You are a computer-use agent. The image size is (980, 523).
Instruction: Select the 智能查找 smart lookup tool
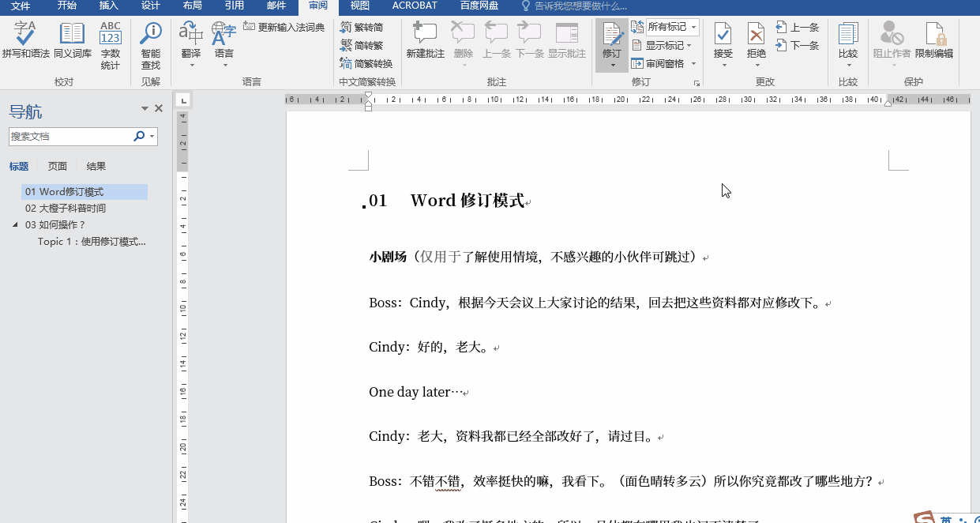pos(150,40)
